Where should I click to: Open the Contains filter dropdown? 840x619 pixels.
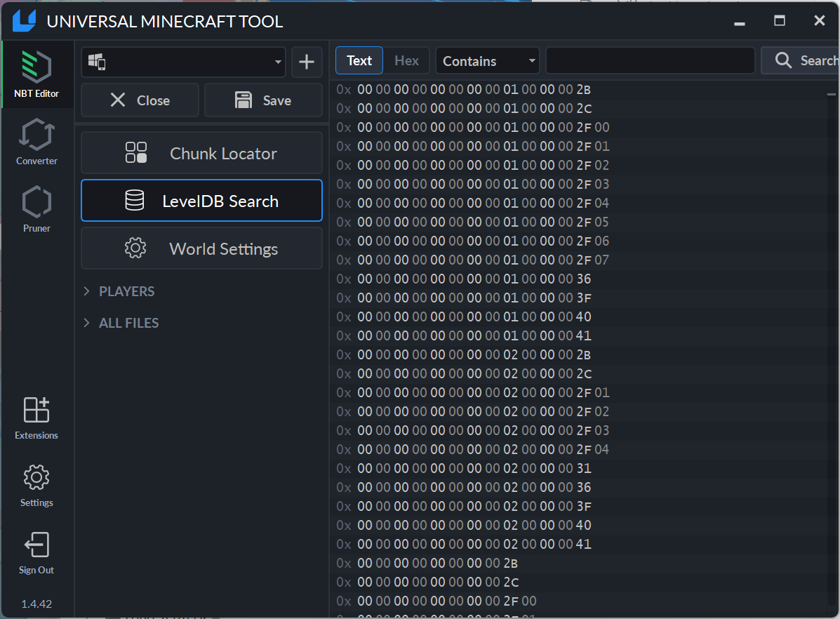coord(488,61)
